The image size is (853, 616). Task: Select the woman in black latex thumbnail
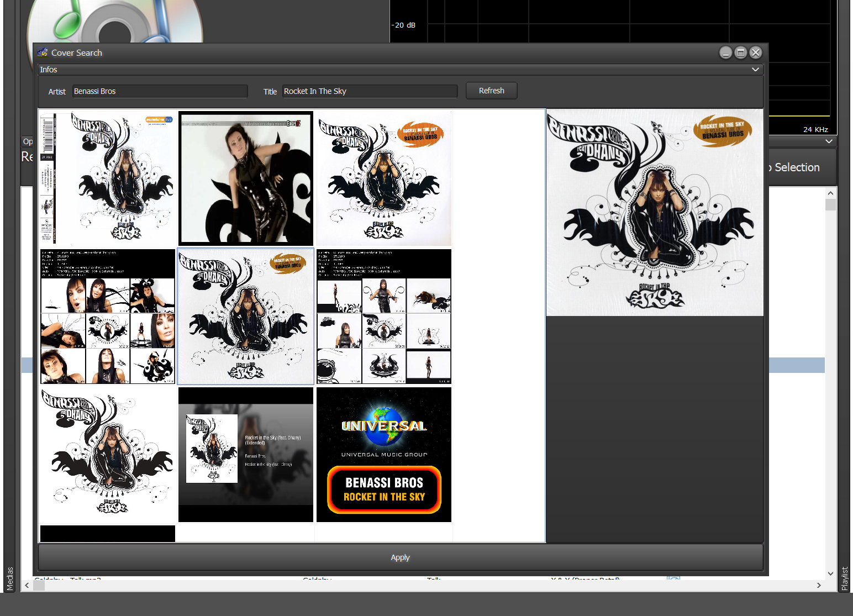246,178
